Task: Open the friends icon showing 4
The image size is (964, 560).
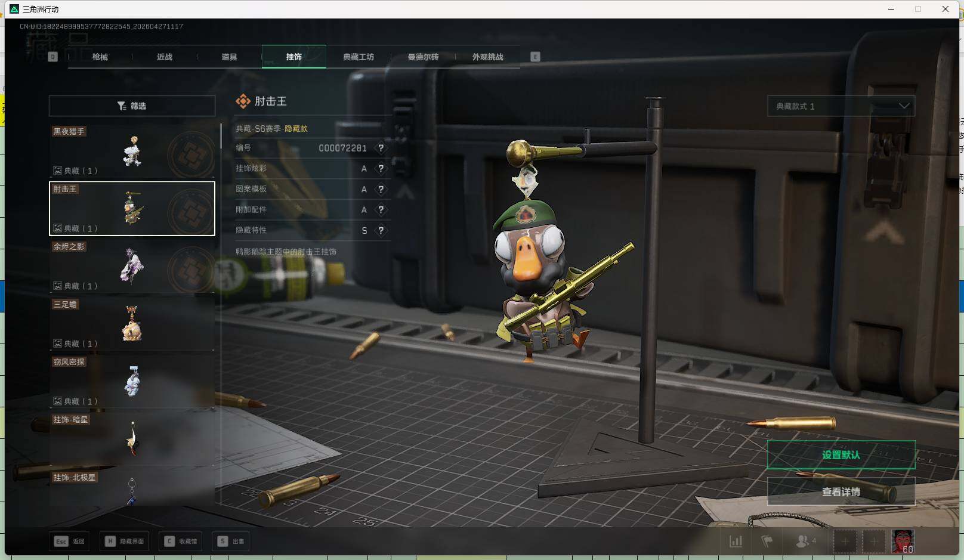Action: [806, 542]
